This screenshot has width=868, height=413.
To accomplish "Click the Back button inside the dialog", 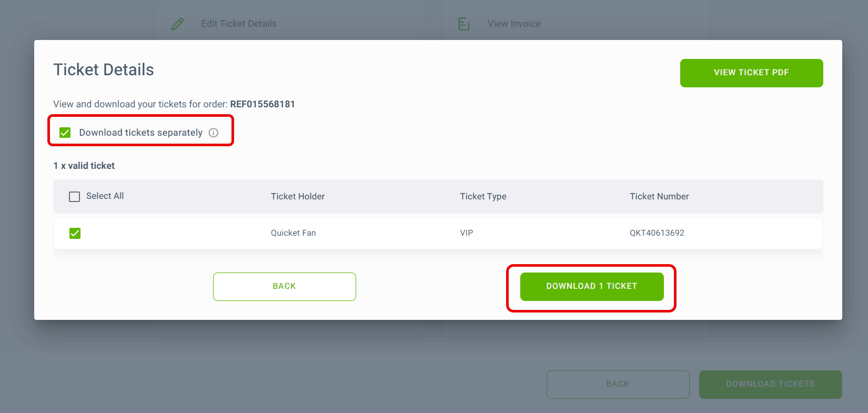I will pos(284,286).
